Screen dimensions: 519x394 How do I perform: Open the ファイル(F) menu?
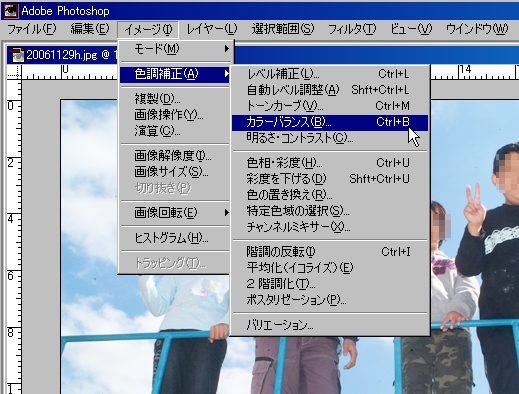click(x=31, y=29)
